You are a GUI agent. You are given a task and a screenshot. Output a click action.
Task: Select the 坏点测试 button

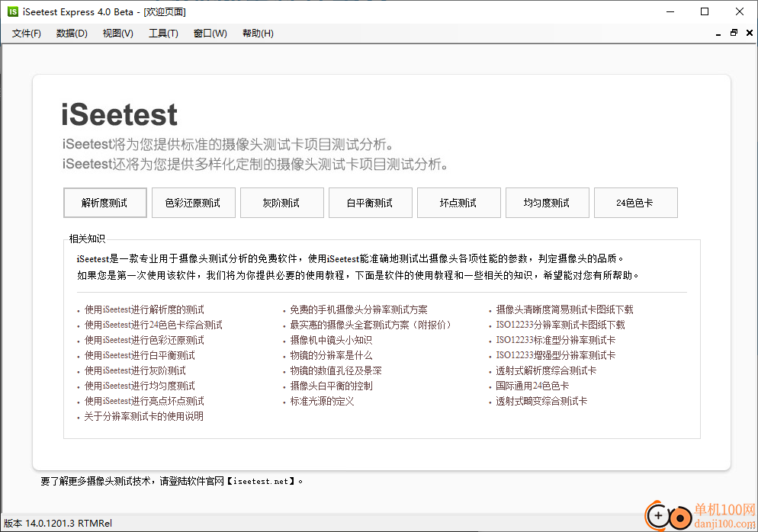click(x=459, y=203)
